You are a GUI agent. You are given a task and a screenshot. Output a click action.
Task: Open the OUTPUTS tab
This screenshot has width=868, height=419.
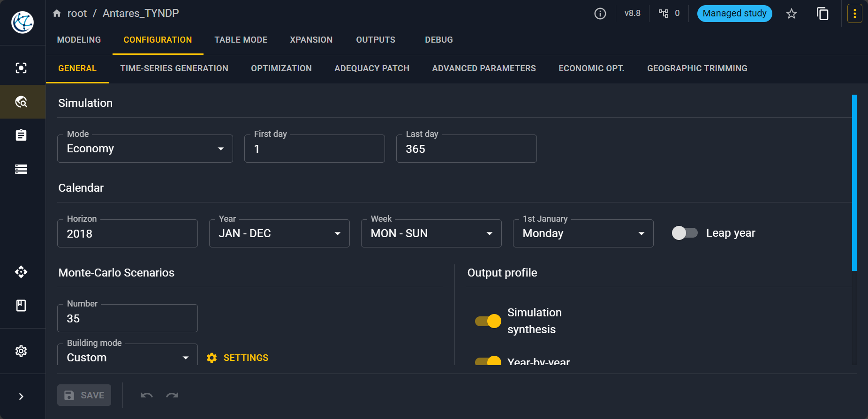376,40
